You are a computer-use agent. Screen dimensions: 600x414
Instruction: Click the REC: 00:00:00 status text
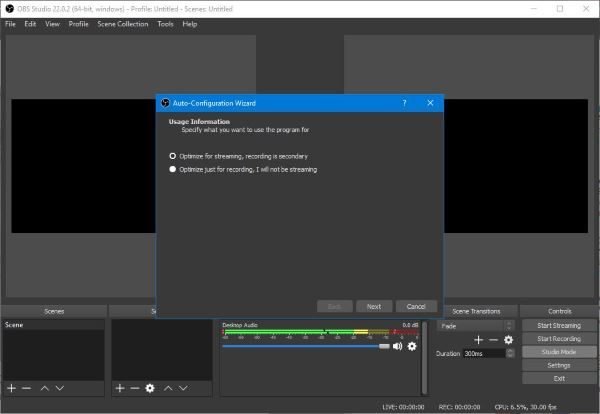[x=460, y=407]
